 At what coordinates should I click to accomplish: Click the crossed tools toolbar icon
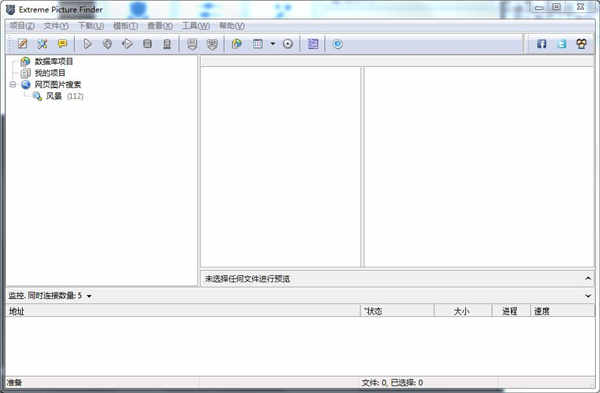(42, 44)
